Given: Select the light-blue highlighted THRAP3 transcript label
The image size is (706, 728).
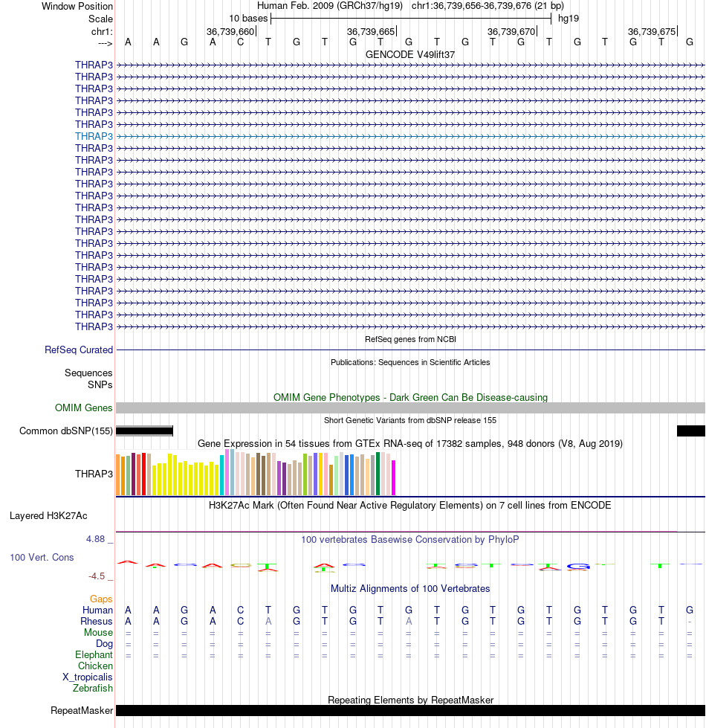Looking at the screenshot, I should click(94, 136).
